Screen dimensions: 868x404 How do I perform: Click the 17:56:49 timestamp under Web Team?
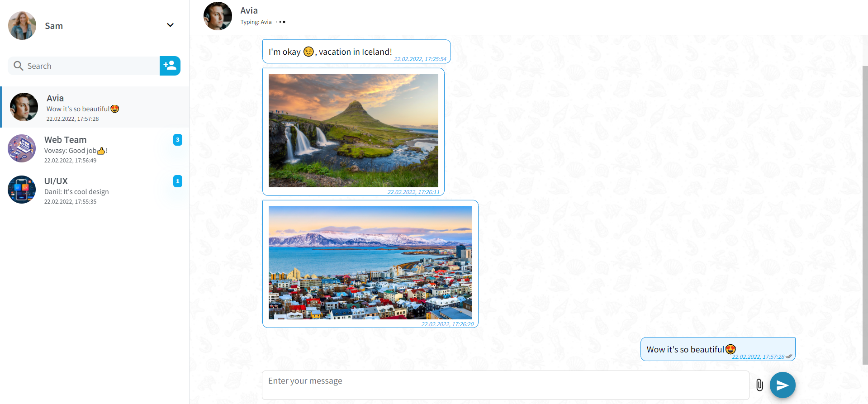[x=70, y=161]
